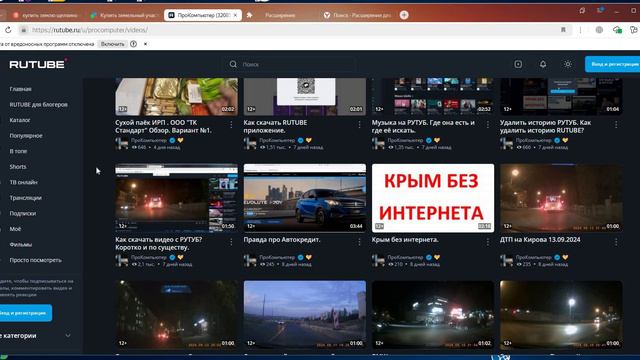Viewport: 640px width, 360px height.
Task: Open ТВ онлайн in the sidebar
Action: click(x=23, y=182)
